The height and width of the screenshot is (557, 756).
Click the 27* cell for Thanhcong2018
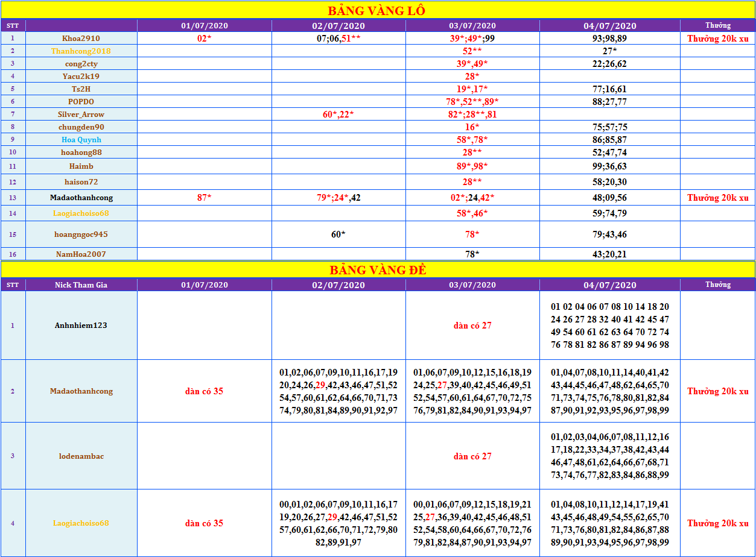click(610, 51)
